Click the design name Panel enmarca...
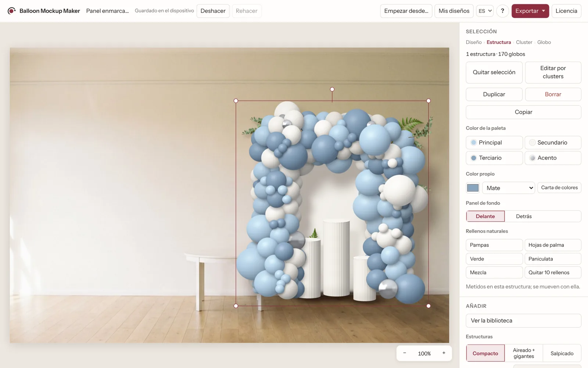588x368 pixels. pyautogui.click(x=107, y=11)
